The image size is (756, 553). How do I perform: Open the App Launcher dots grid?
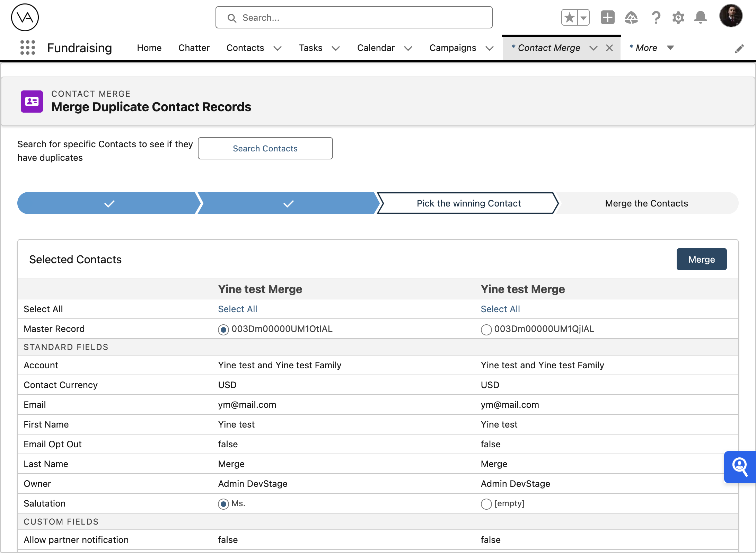28,47
